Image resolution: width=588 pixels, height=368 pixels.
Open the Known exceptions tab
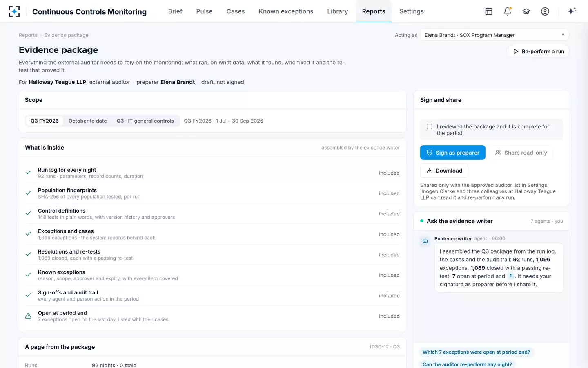tap(286, 11)
